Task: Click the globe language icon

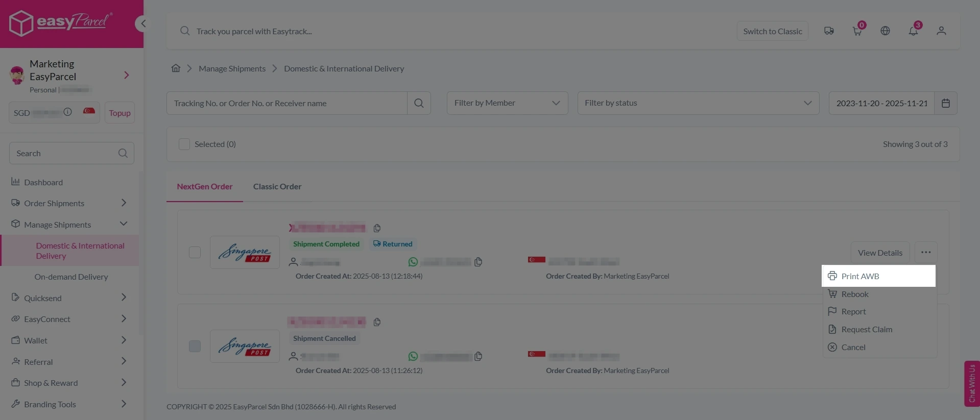Action: click(x=885, y=31)
